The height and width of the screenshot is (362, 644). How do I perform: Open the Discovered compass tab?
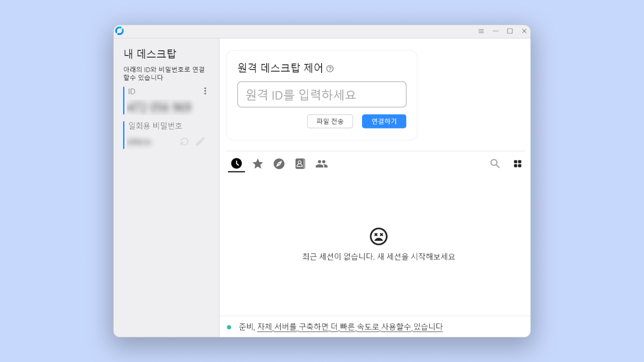(x=279, y=164)
